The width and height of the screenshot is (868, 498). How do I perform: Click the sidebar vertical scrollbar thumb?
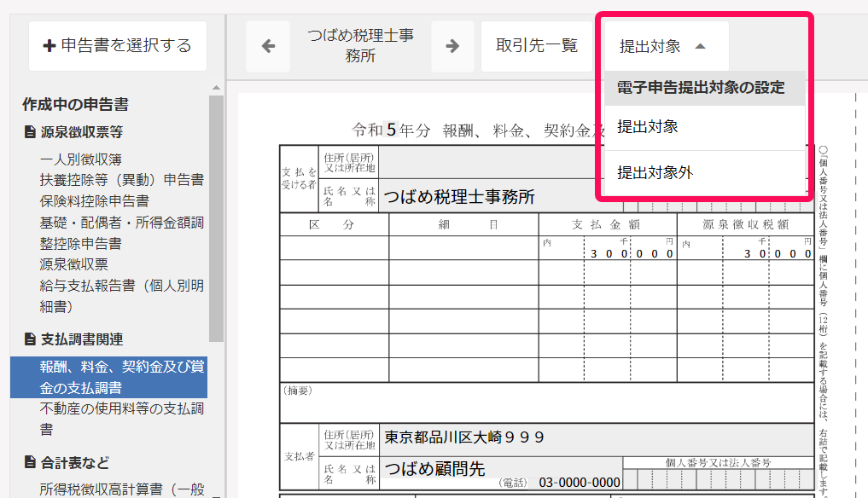pyautogui.click(x=217, y=218)
